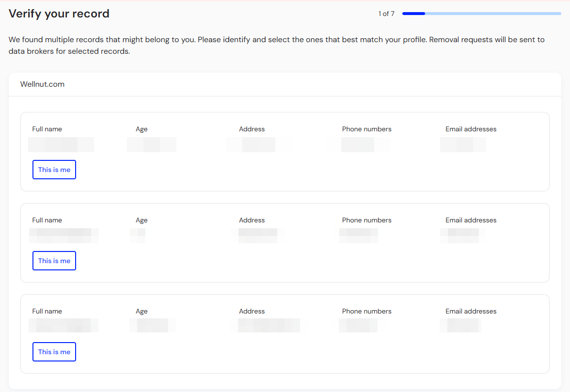
Task: Choose "This is me" on the third record
Action: (54, 352)
